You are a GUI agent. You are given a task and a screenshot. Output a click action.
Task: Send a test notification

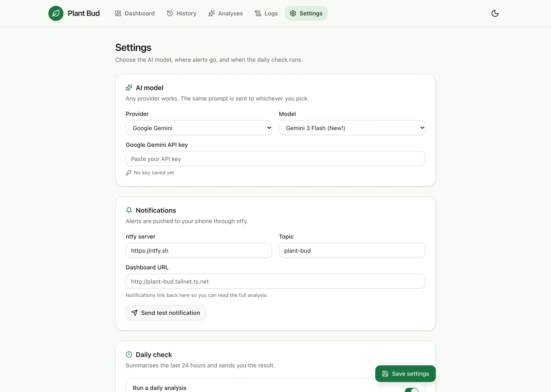click(166, 313)
